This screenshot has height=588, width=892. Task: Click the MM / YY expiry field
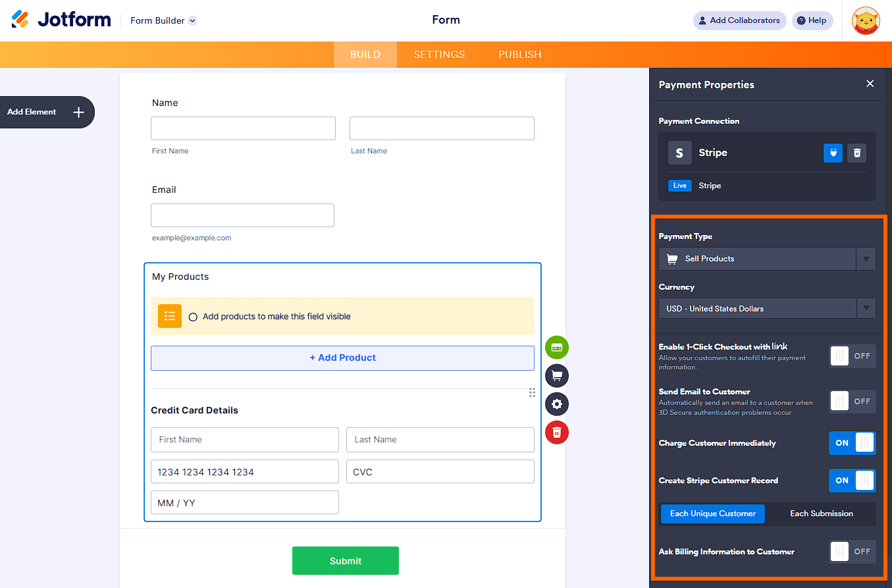tap(245, 502)
